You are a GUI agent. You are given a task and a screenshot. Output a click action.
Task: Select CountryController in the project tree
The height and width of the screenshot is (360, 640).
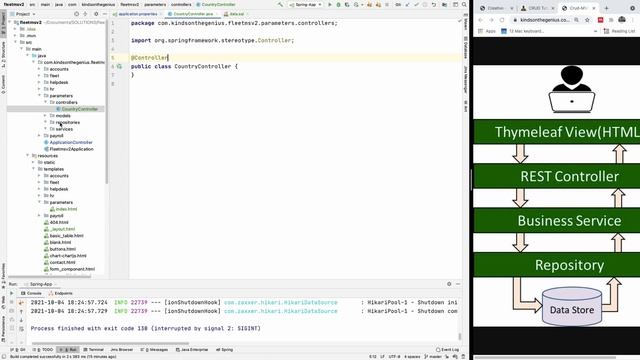coord(80,109)
